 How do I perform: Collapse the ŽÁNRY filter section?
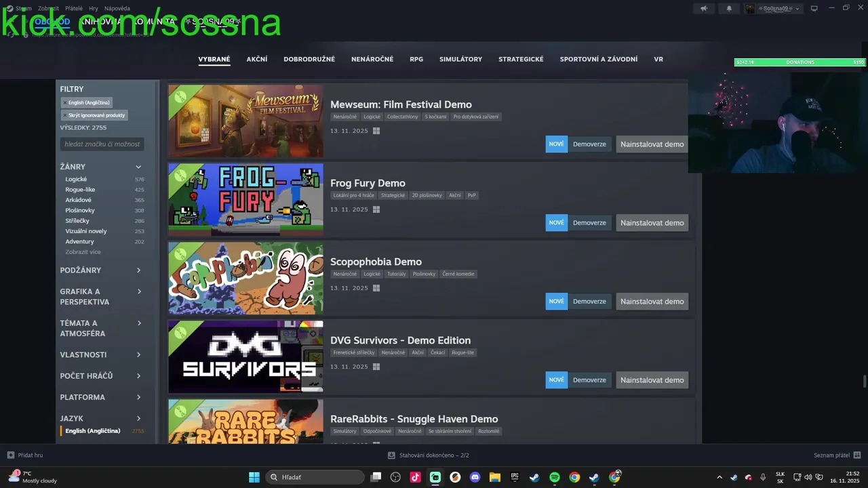tap(102, 167)
